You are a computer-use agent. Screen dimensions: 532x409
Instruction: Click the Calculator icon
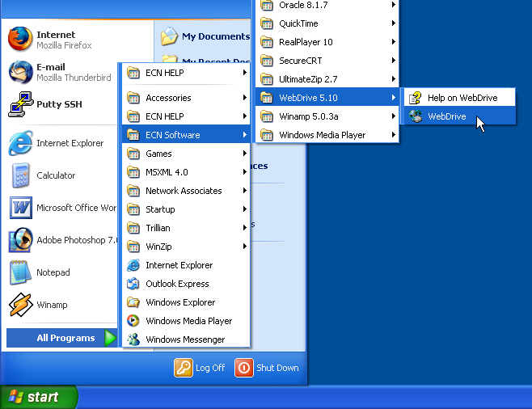20,175
